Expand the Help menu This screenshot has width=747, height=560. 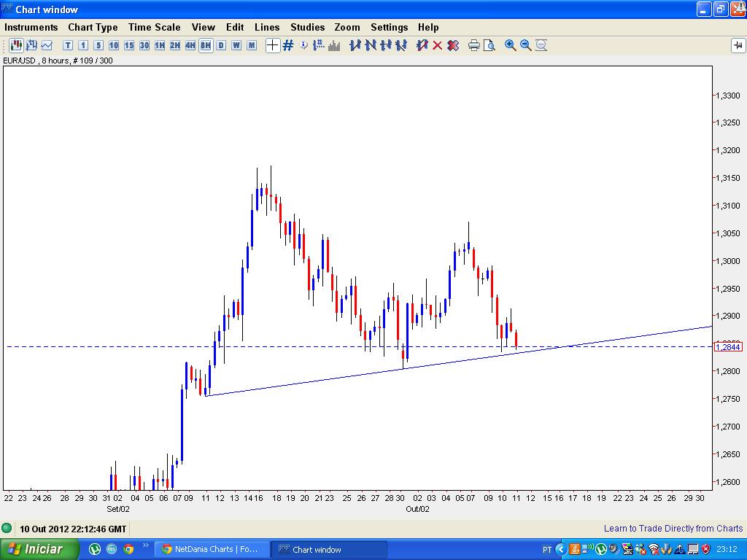pyautogui.click(x=428, y=27)
